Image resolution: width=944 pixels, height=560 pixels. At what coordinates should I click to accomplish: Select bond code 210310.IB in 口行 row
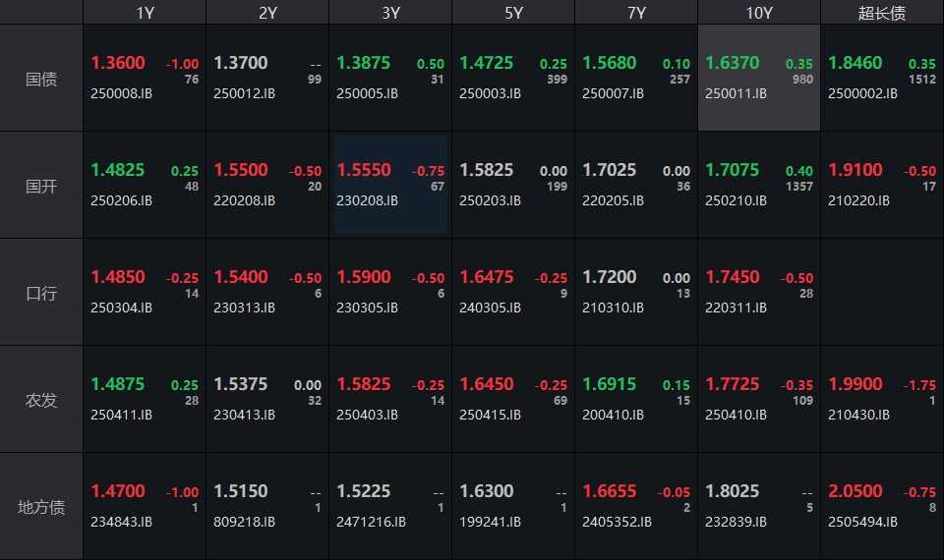tap(613, 308)
